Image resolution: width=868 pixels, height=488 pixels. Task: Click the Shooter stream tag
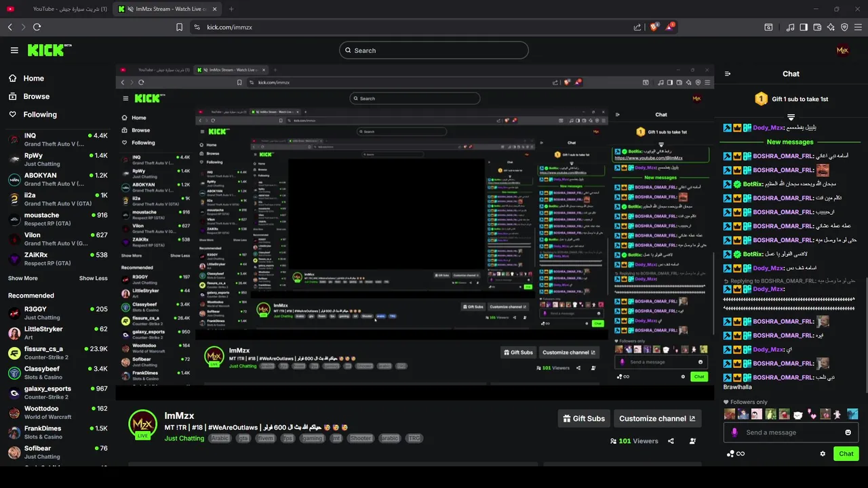coord(361,439)
